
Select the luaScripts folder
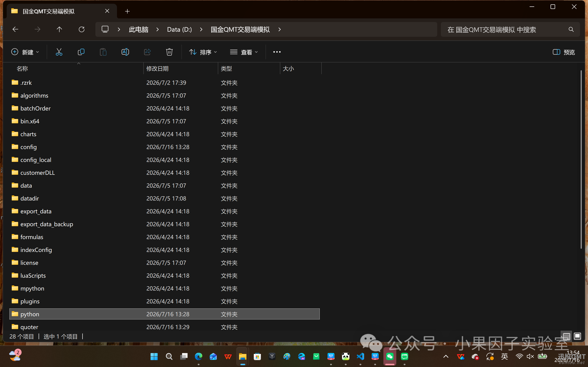pos(164,276)
